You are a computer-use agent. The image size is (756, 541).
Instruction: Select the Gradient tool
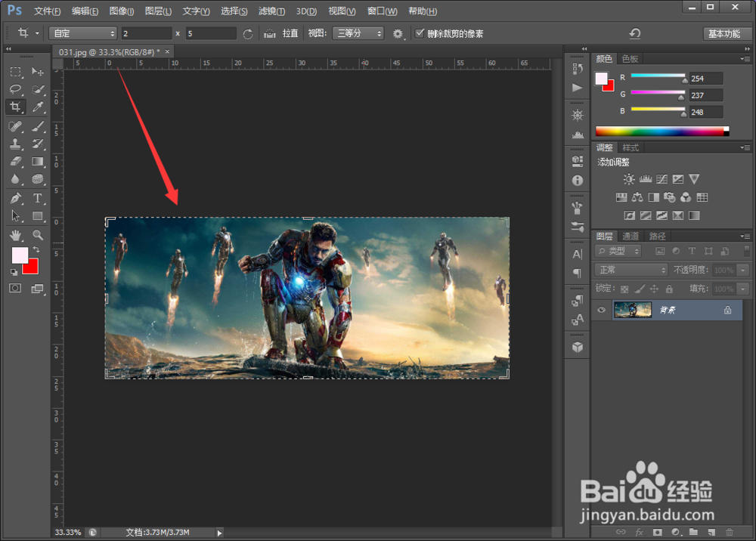[38, 162]
